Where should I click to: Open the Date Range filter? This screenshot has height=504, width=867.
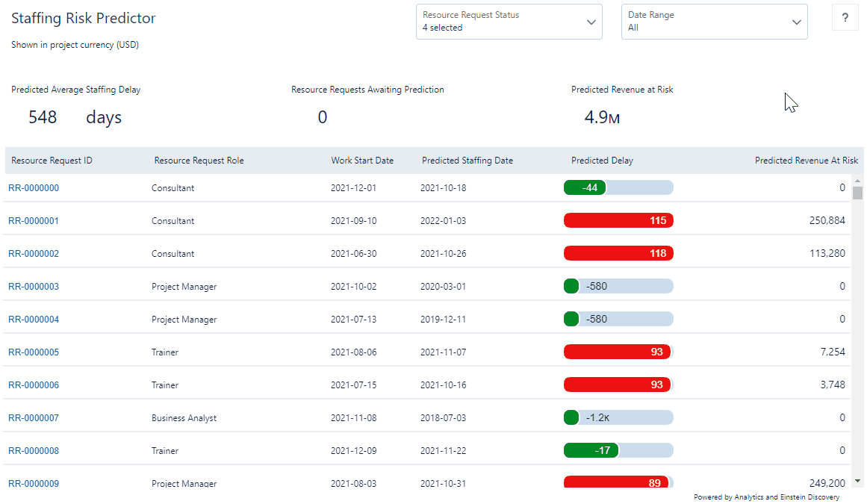(714, 22)
